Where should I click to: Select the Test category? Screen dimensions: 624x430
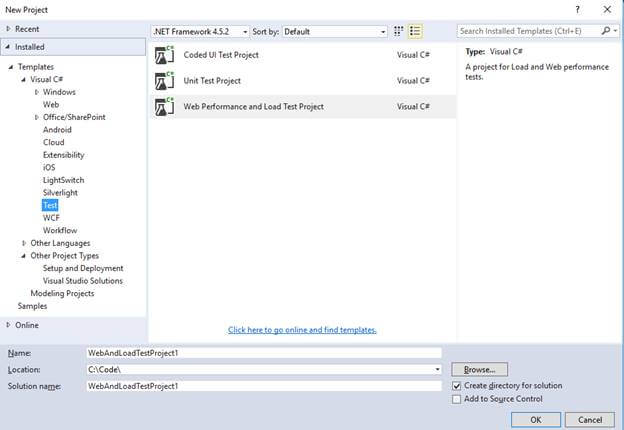click(50, 205)
